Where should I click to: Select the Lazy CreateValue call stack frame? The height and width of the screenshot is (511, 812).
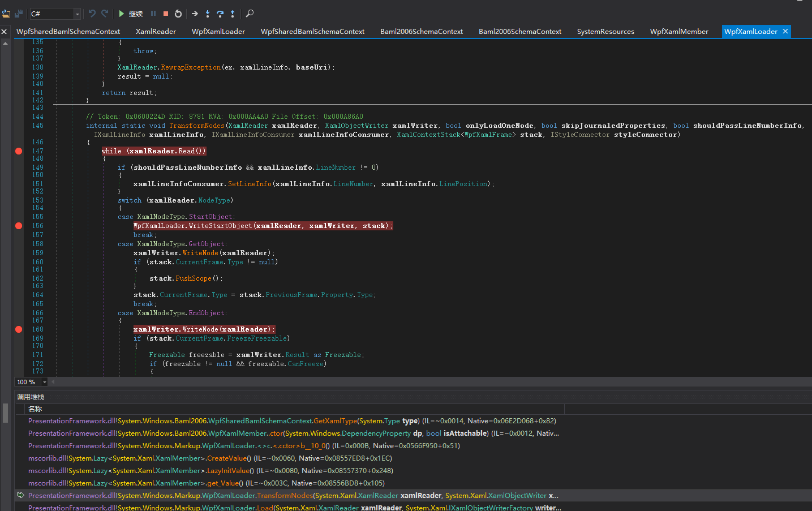point(210,458)
